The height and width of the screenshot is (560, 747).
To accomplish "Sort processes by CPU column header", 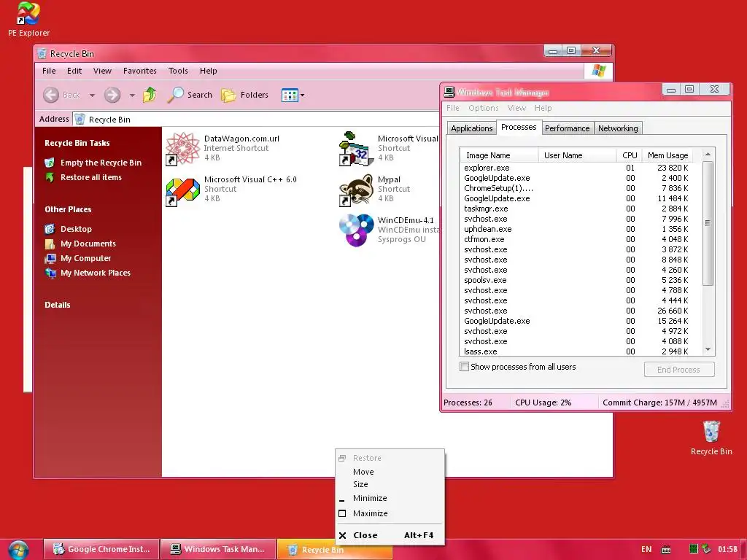I will [x=629, y=155].
